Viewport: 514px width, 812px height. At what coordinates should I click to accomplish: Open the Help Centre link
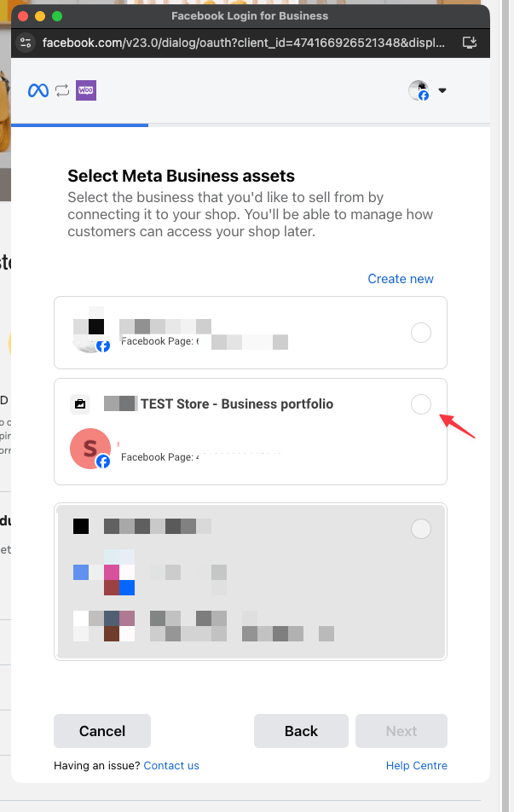[x=417, y=765]
